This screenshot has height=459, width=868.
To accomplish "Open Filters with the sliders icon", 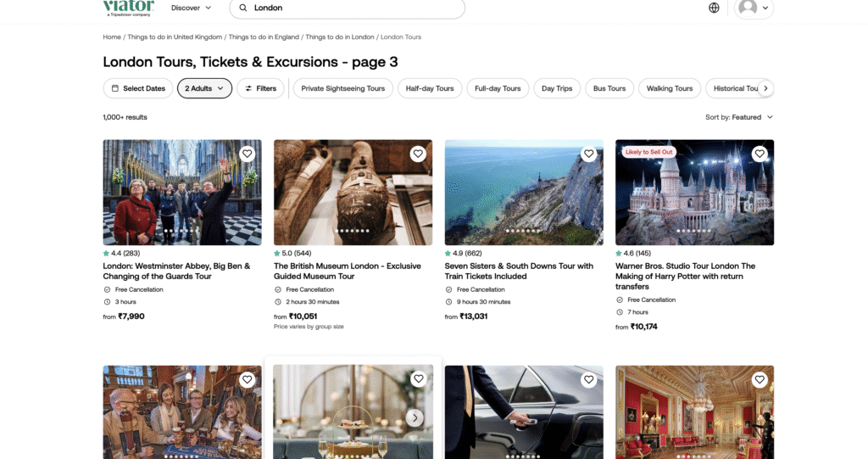I will [x=259, y=88].
